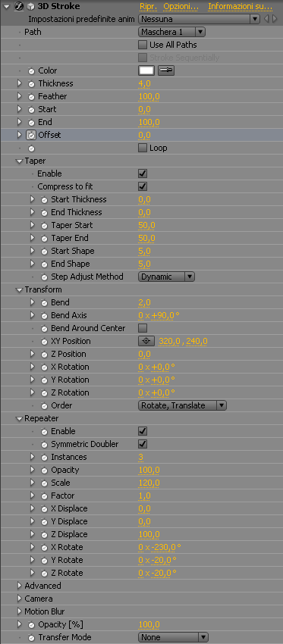
Task: Click the 3D cube icon beside 3D Stroke
Action: point(31,6)
